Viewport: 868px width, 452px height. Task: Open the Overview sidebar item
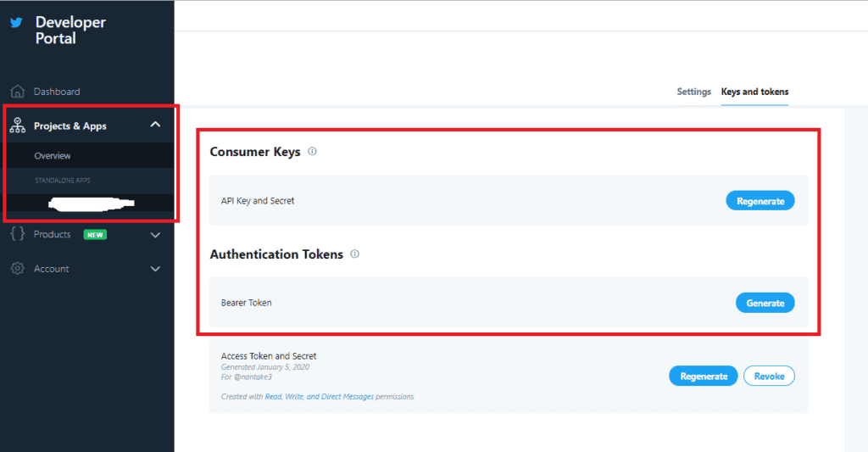[x=53, y=156]
